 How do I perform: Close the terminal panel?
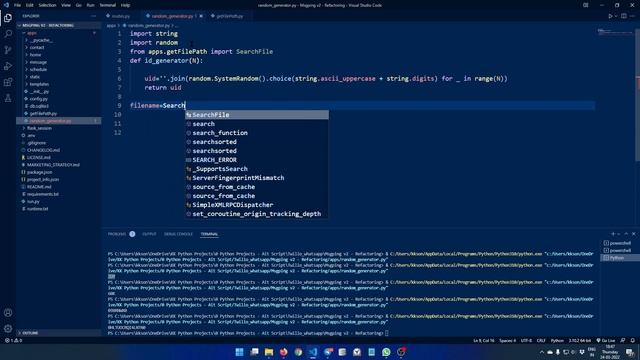coord(633,234)
